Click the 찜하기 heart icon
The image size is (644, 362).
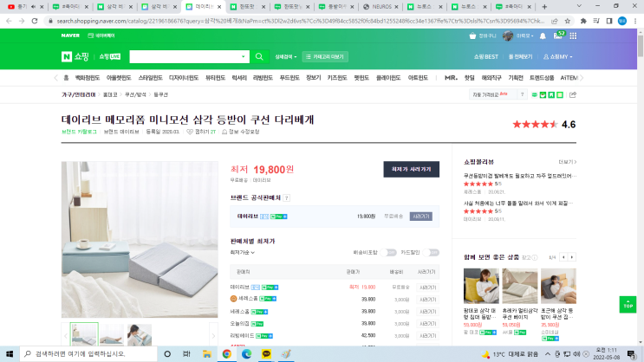(x=189, y=132)
